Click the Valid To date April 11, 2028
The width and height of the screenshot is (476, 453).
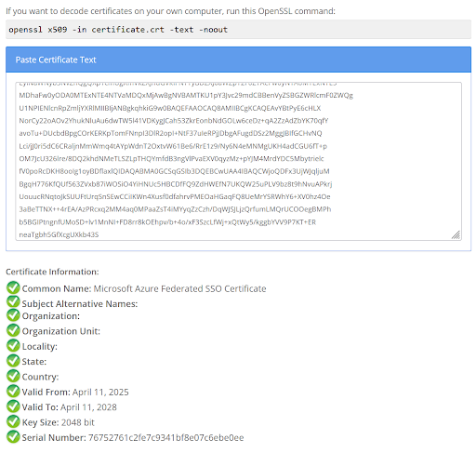[88, 407]
